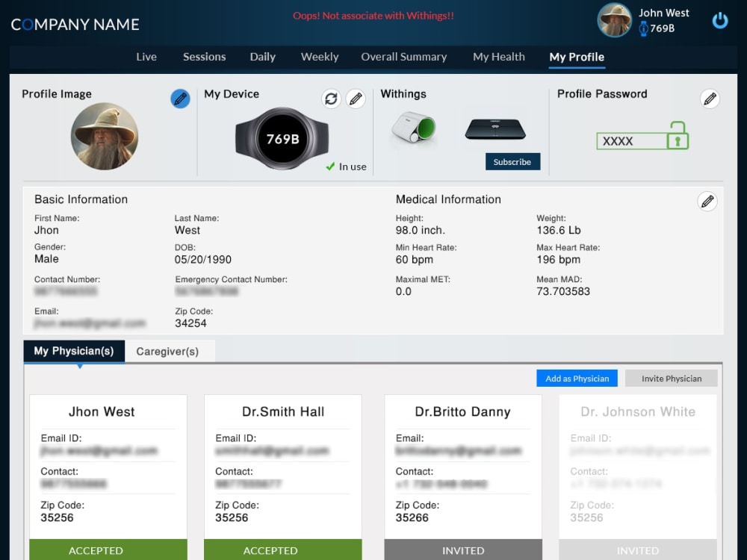Click Add as Physician button
This screenshot has height=560, width=747.
(x=577, y=379)
